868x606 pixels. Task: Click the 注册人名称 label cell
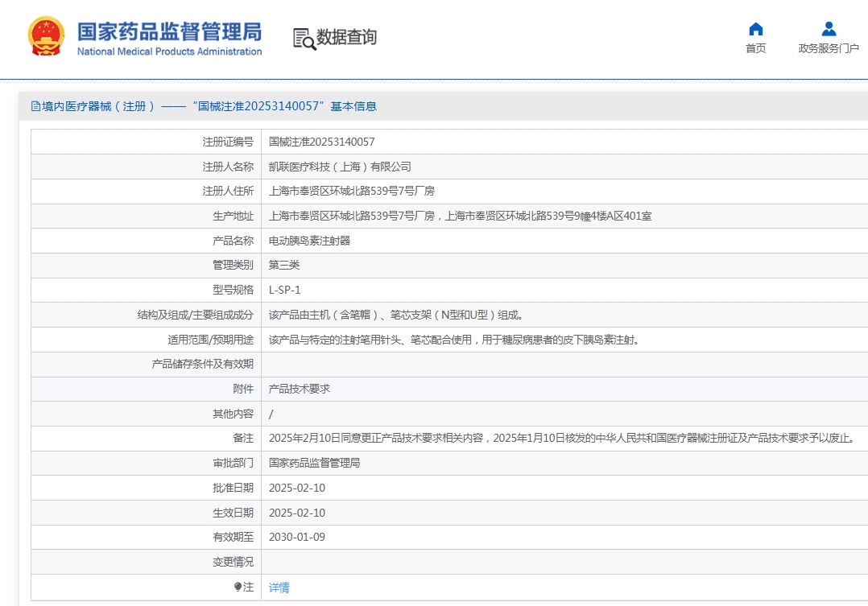[147, 167]
